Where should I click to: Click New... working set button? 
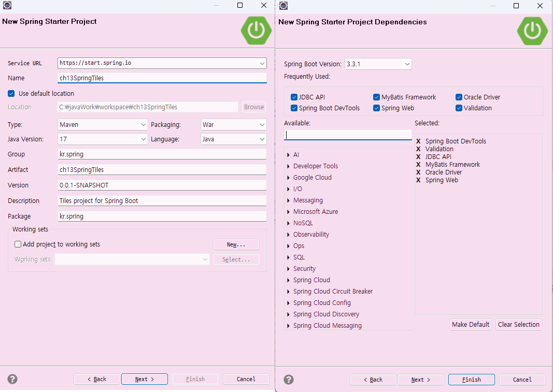click(x=236, y=244)
